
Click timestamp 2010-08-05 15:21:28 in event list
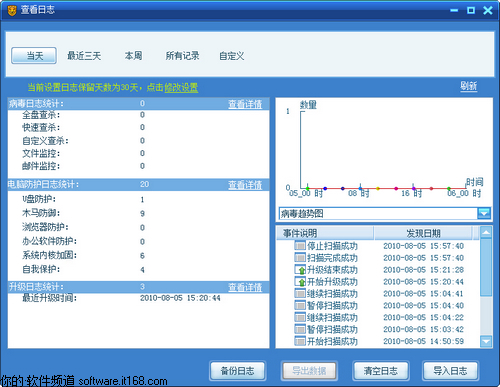tap(423, 270)
